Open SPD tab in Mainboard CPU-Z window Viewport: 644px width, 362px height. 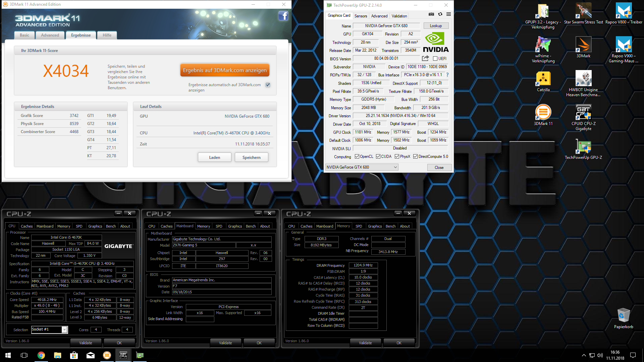coord(219,226)
